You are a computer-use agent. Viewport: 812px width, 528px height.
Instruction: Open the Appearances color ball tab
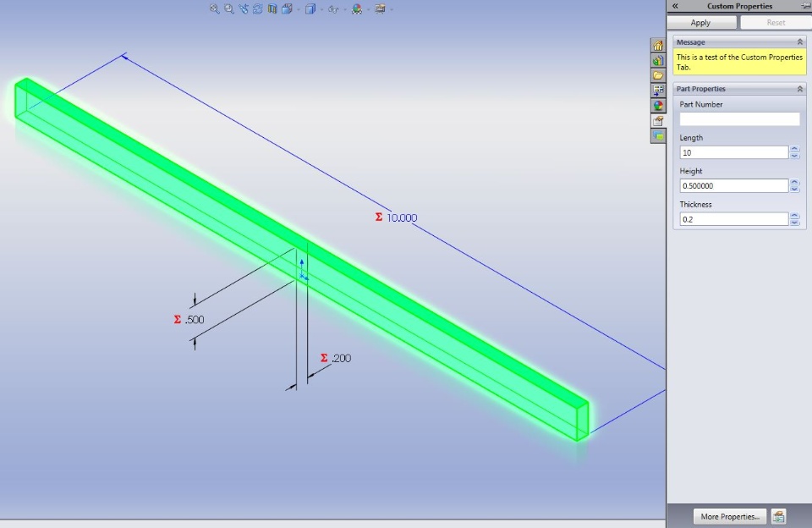click(x=658, y=106)
